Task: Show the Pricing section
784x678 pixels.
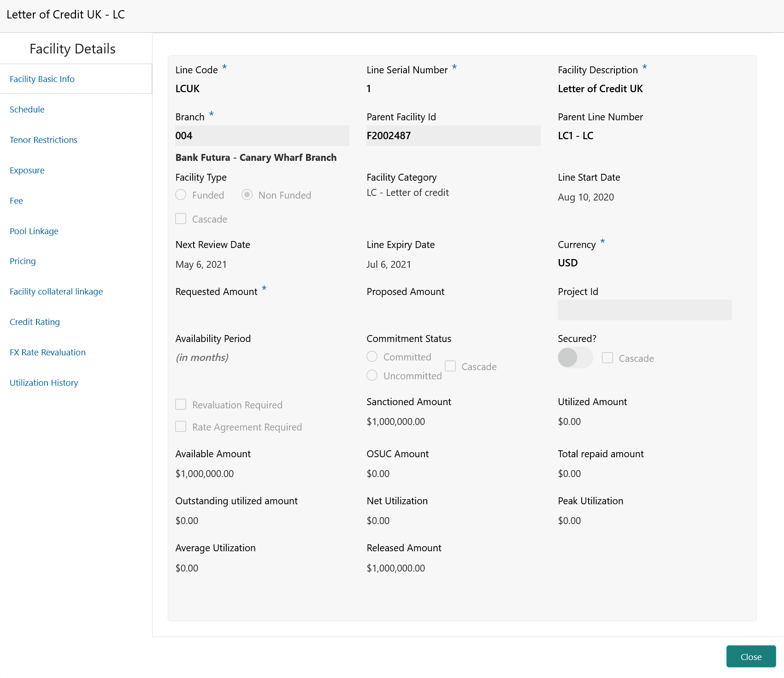Action: point(23,261)
